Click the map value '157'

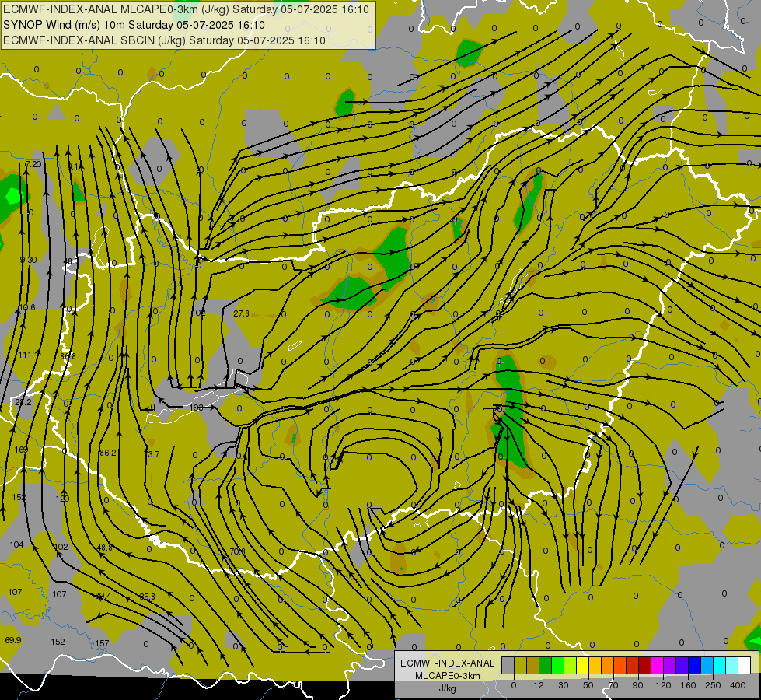(x=102, y=643)
